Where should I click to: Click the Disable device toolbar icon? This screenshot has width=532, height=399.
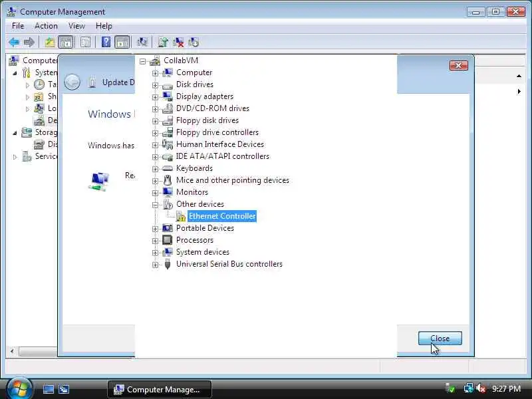click(x=194, y=43)
